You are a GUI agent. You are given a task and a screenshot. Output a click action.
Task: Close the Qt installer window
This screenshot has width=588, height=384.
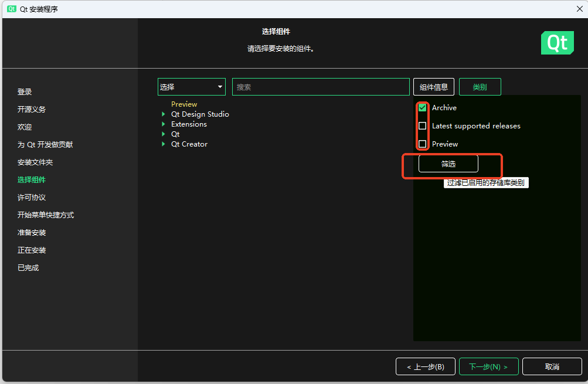tap(579, 9)
